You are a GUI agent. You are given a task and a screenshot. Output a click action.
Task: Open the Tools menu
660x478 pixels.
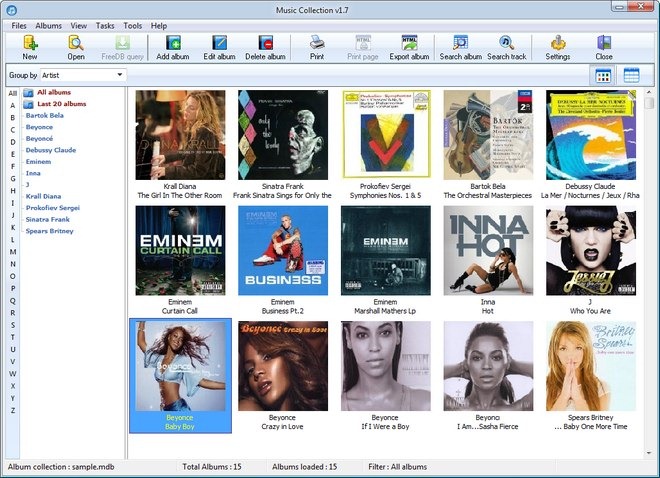click(x=133, y=26)
